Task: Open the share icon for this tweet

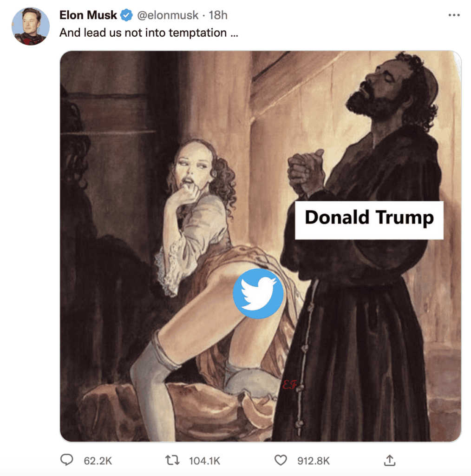Action: pyautogui.click(x=389, y=460)
